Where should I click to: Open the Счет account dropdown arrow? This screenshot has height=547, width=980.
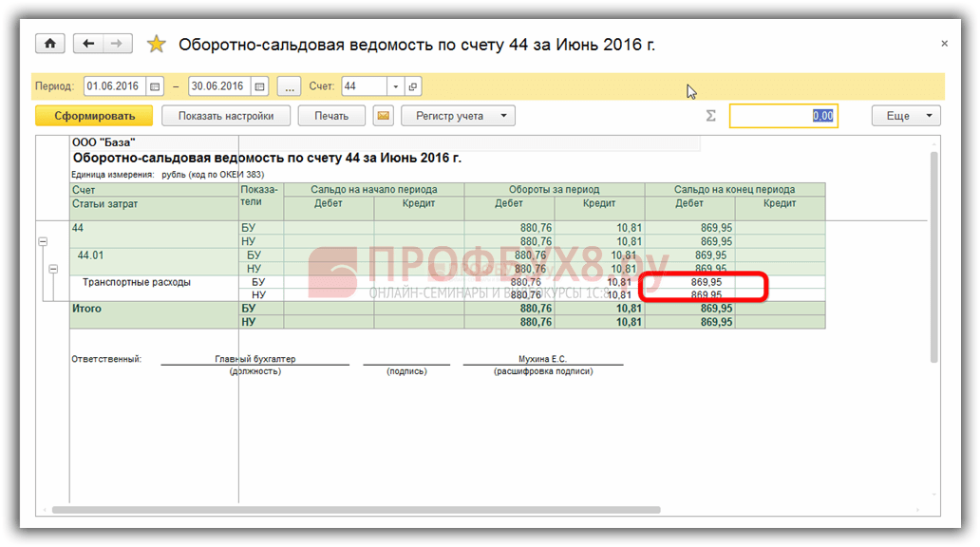(x=396, y=86)
